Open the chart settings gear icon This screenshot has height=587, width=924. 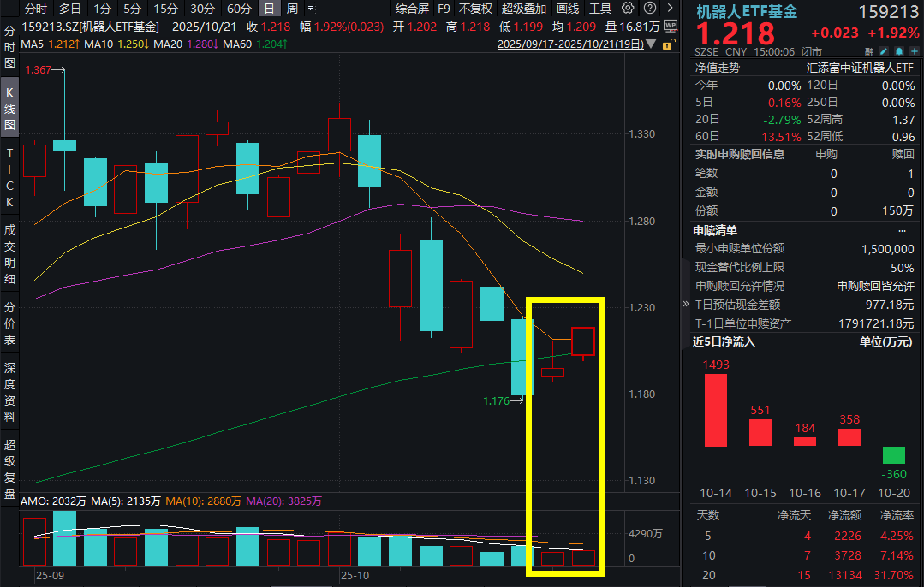coord(628,9)
